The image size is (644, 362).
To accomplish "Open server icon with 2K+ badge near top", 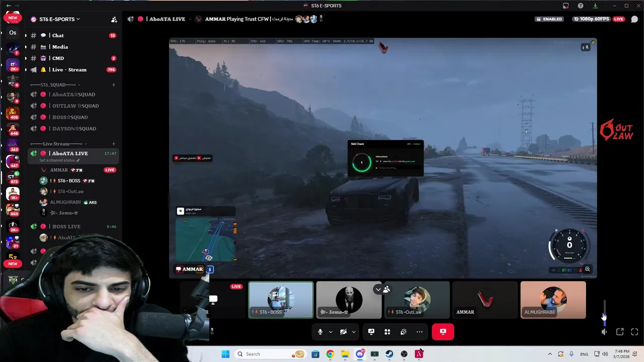I will click(13, 65).
